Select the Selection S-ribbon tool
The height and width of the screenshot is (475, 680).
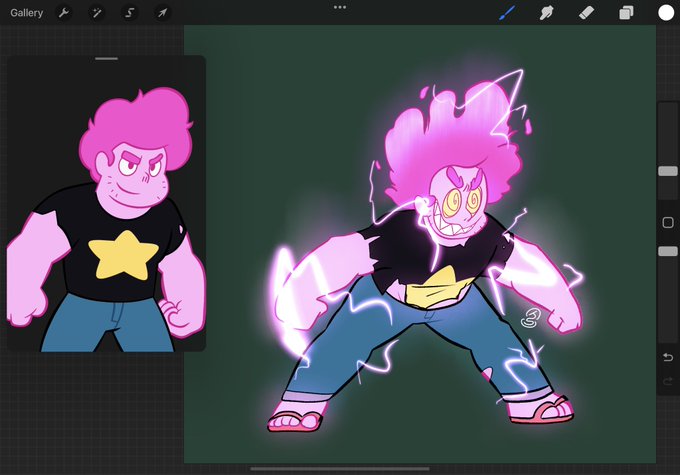coord(129,13)
